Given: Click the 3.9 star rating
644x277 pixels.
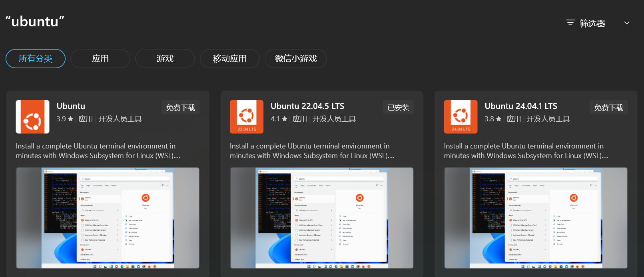Looking at the screenshot, I should coord(65,119).
